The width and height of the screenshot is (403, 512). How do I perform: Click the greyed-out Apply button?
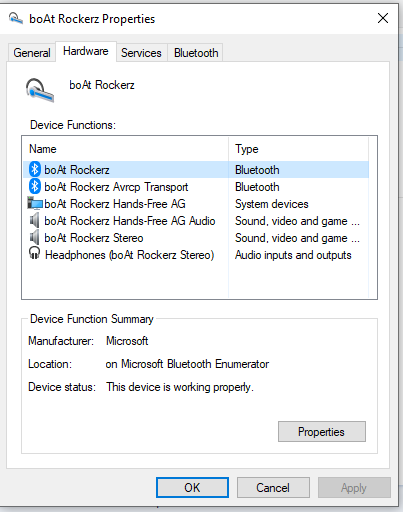pos(354,488)
